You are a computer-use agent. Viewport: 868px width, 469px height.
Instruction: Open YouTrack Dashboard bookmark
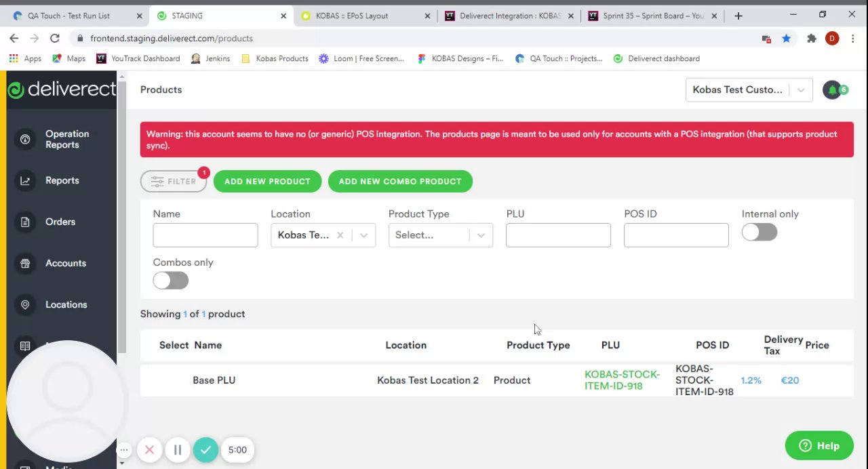(138, 58)
